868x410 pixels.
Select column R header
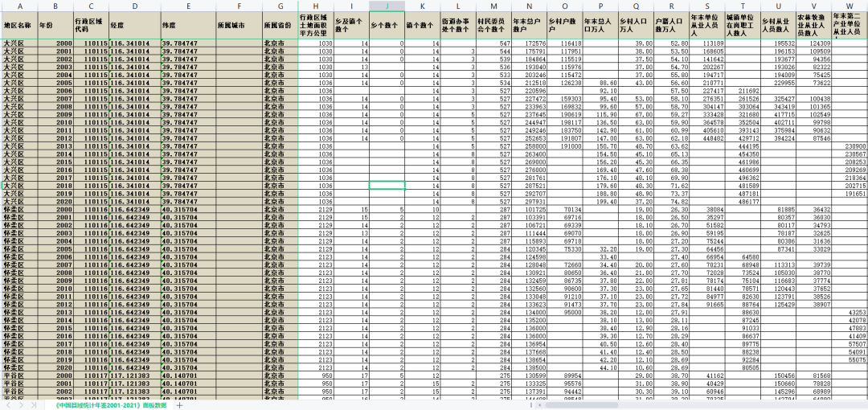click(x=671, y=6)
